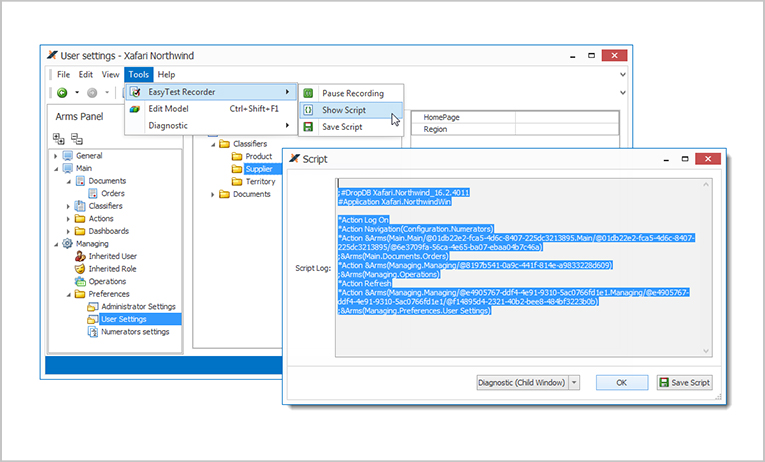765x462 pixels.
Task: Expand the Dashboards tree node
Action: 68,232
